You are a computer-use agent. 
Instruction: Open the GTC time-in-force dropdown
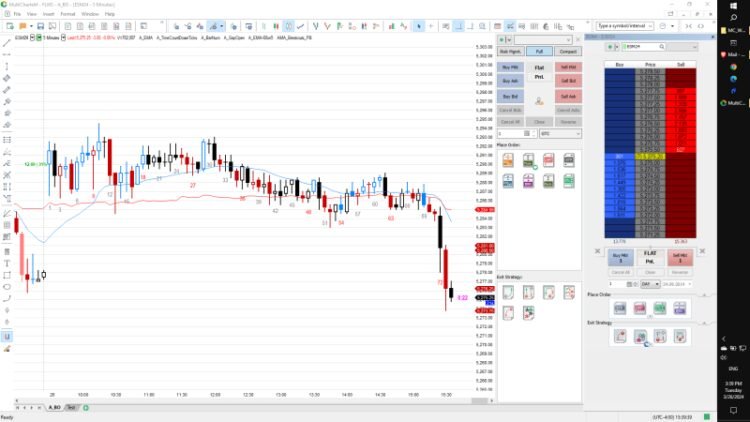pyautogui.click(x=560, y=134)
